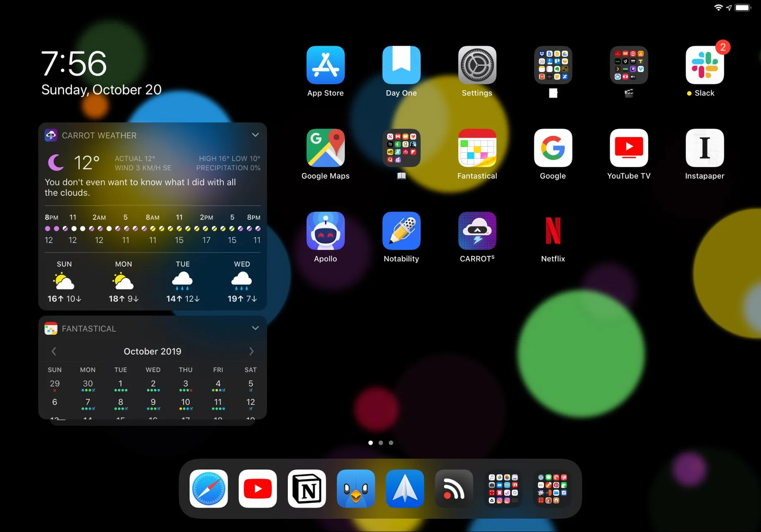The width and height of the screenshot is (761, 532).
Task: Open the folder below Day One with book label
Action: point(401,148)
